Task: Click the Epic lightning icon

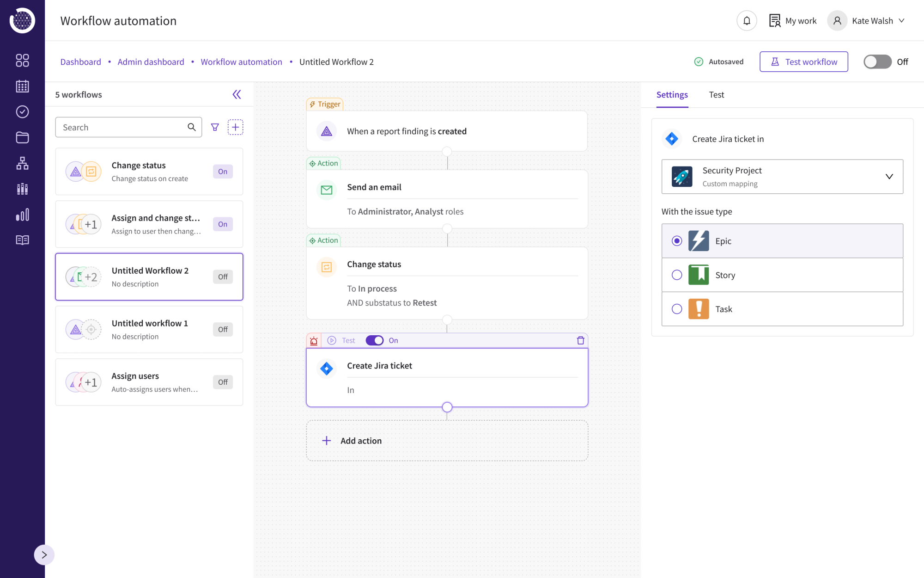Action: [699, 241]
